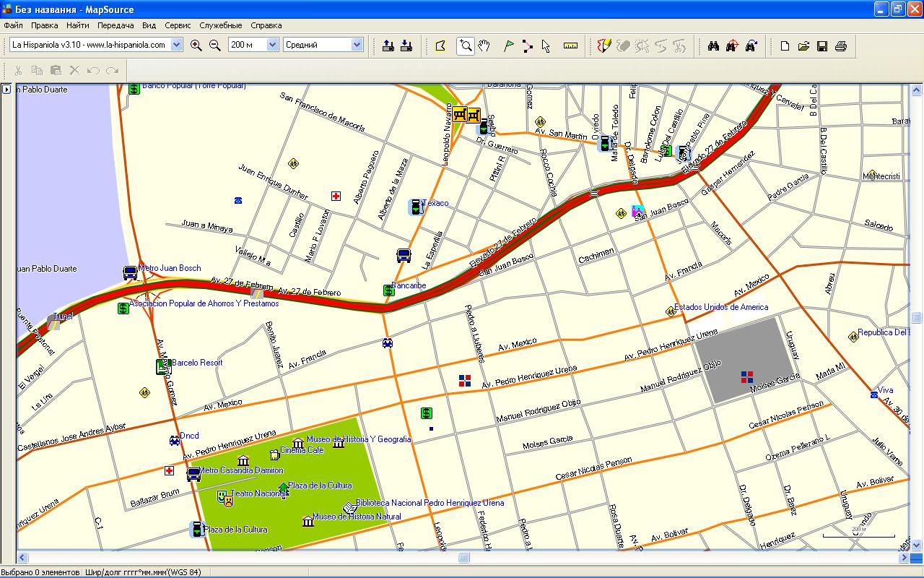Select the Track Draw pencil tool
This screenshot has height=578, width=924.
pyautogui.click(x=604, y=46)
